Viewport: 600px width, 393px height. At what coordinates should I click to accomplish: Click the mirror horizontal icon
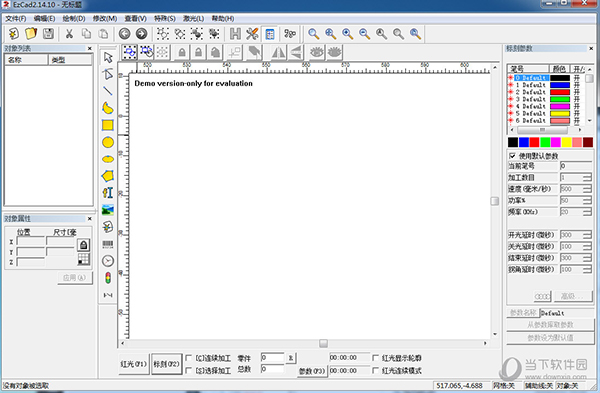278,52
